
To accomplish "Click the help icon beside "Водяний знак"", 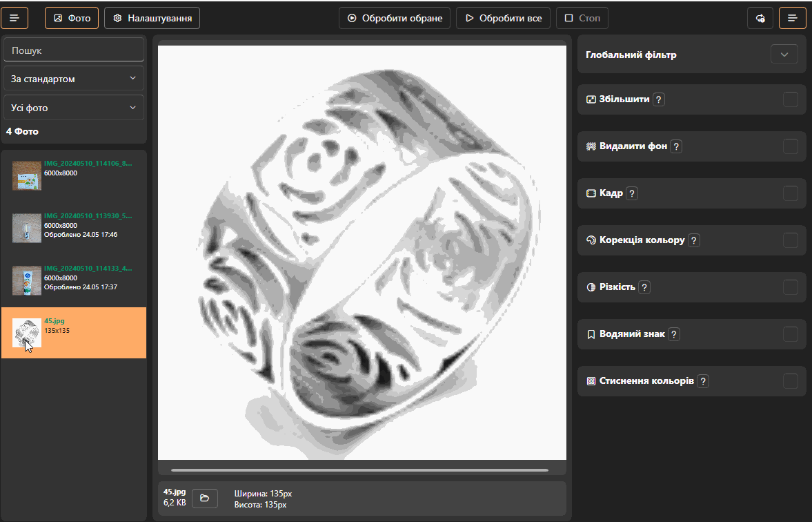I will (x=673, y=333).
